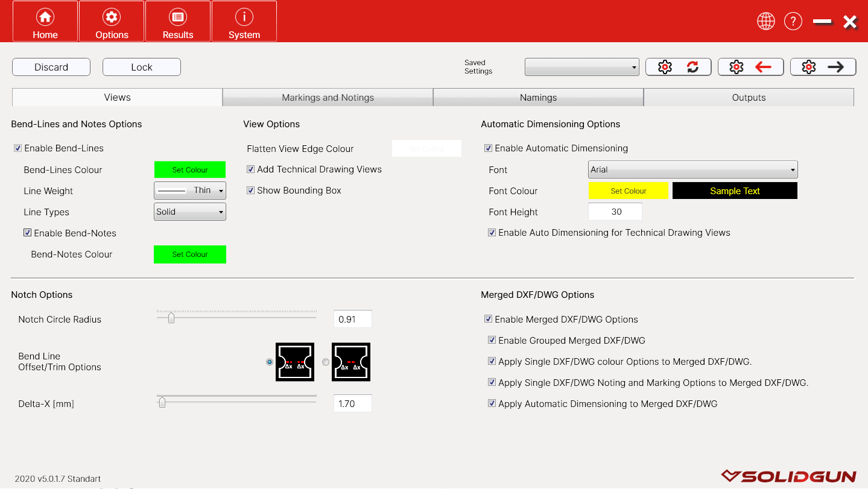Open the Saved Settings dropdown
The width and height of the screenshot is (868, 489).
pos(581,68)
